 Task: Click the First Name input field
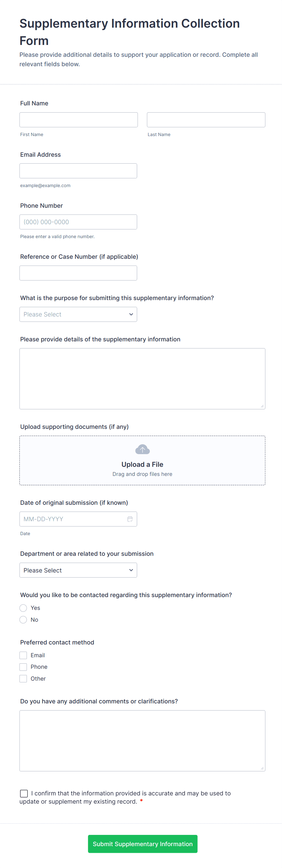coord(79,120)
